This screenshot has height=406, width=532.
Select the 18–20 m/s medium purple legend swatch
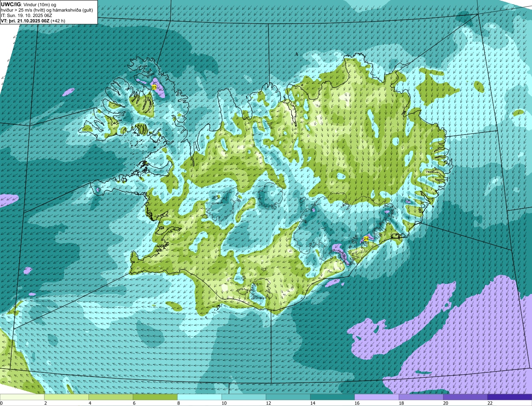[x=421, y=397]
